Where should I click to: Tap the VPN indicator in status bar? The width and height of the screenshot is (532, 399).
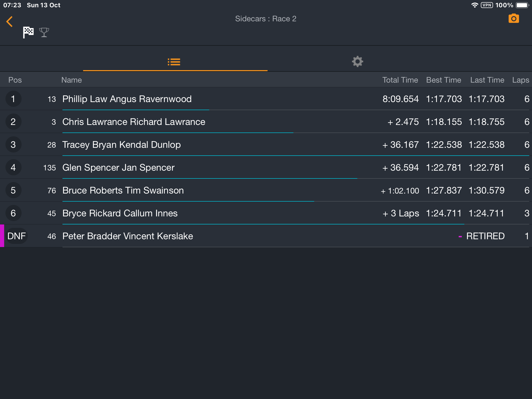coord(487,5)
